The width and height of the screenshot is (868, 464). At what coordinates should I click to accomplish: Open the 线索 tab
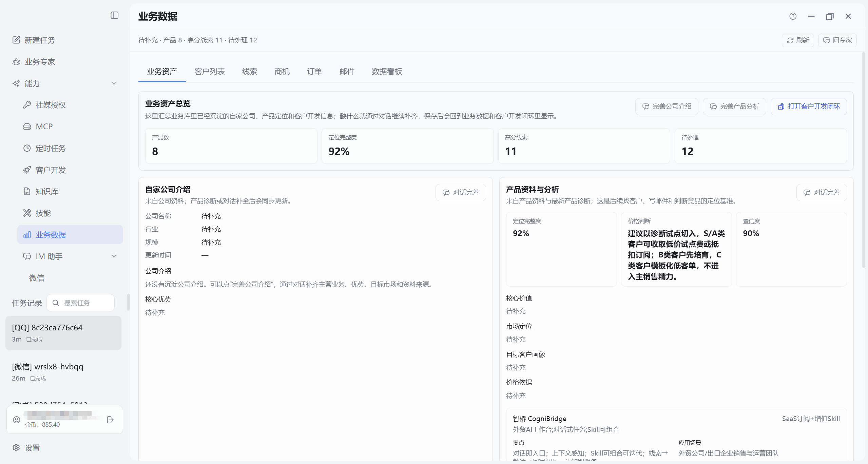pyautogui.click(x=250, y=72)
